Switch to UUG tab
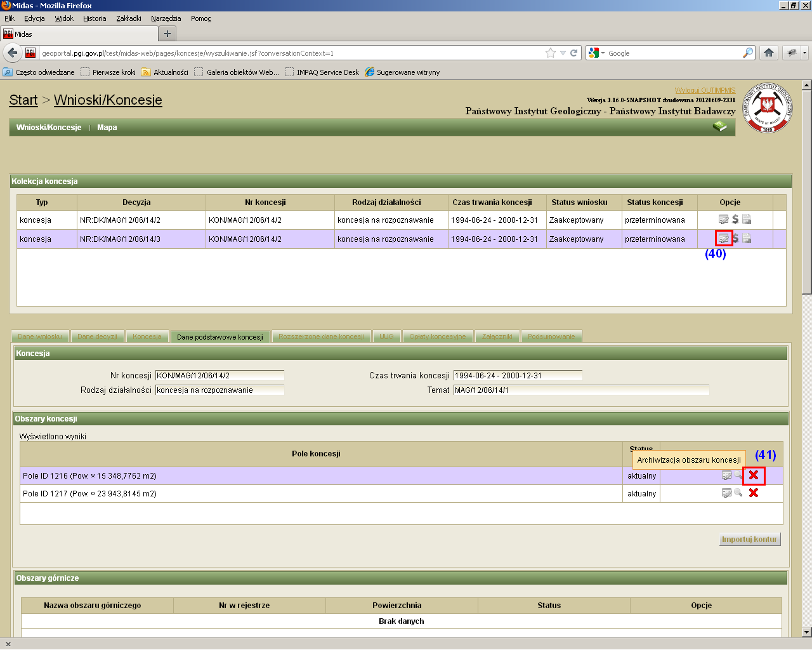The image size is (812, 650). click(x=387, y=336)
